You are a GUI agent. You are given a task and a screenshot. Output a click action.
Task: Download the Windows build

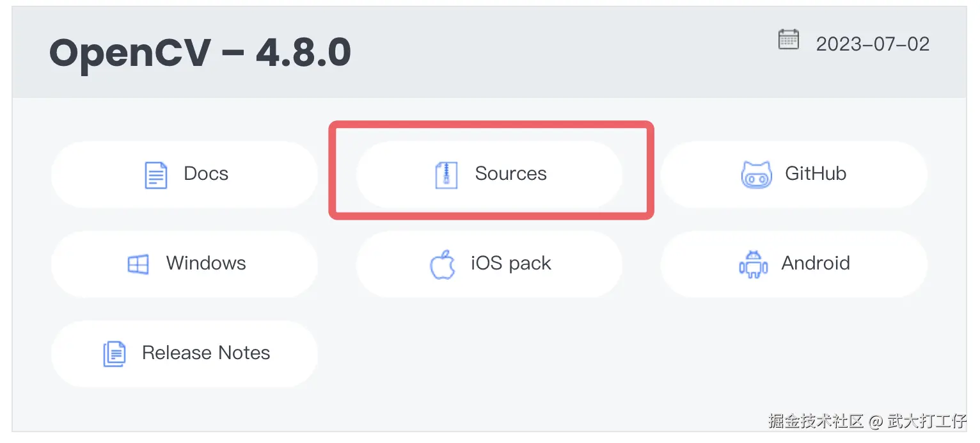(x=184, y=264)
